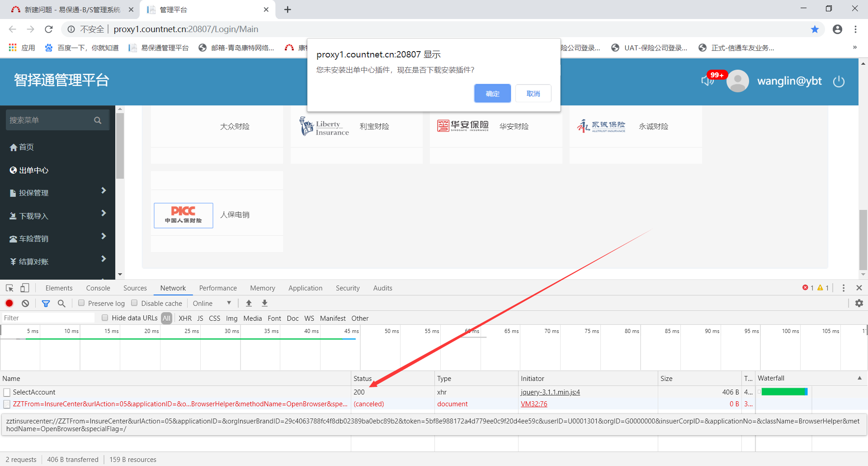Viewport: 868px width, 466px height.
Task: Stop recording network log
Action: tap(9, 303)
